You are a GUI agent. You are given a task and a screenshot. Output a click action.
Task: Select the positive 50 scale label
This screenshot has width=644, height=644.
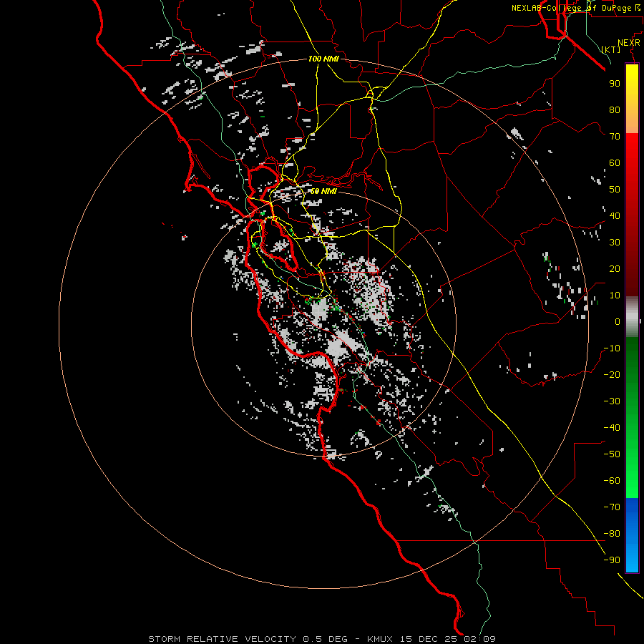point(615,190)
